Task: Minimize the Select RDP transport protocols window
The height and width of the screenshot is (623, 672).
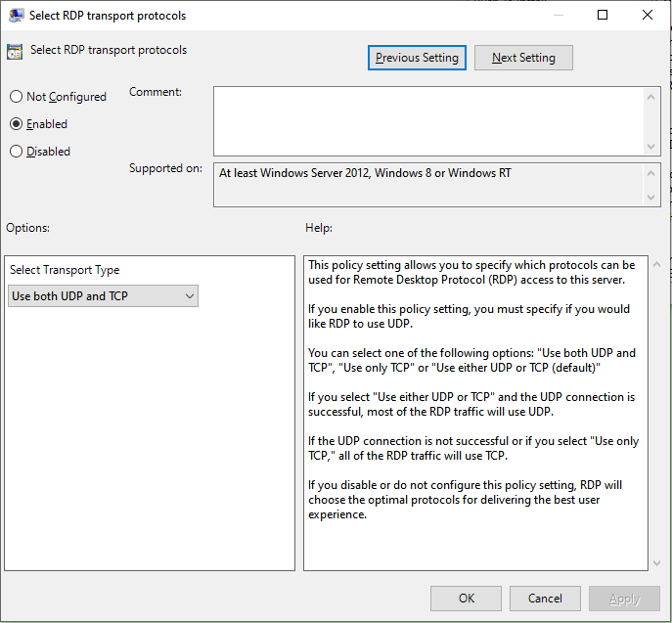Action: [558, 16]
